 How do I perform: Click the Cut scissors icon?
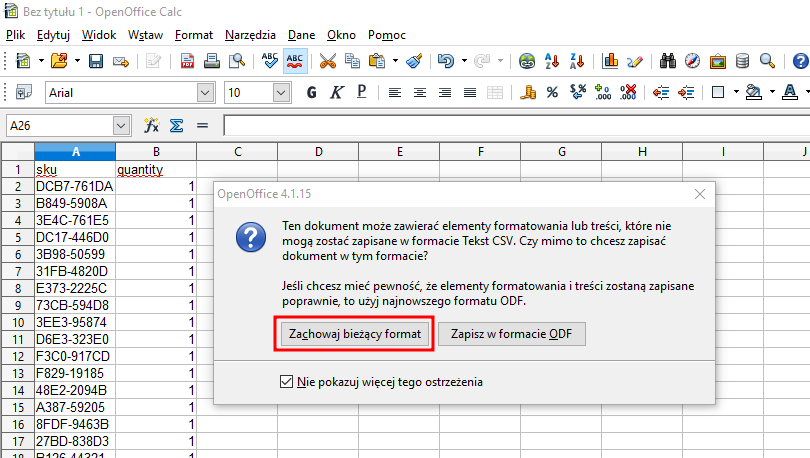click(328, 61)
